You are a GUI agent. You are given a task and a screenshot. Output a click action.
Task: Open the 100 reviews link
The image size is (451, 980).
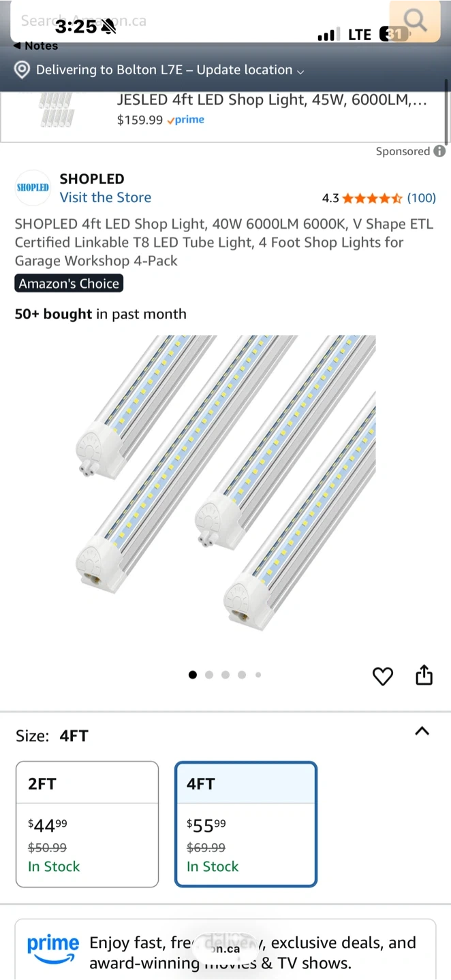(421, 198)
